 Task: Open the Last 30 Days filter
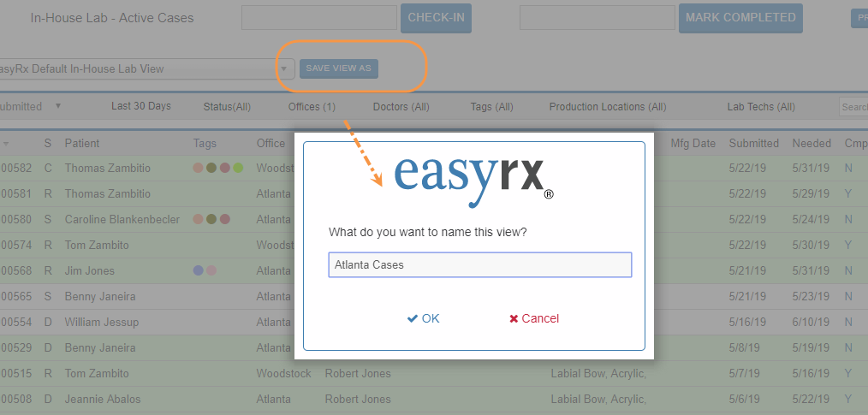141,106
